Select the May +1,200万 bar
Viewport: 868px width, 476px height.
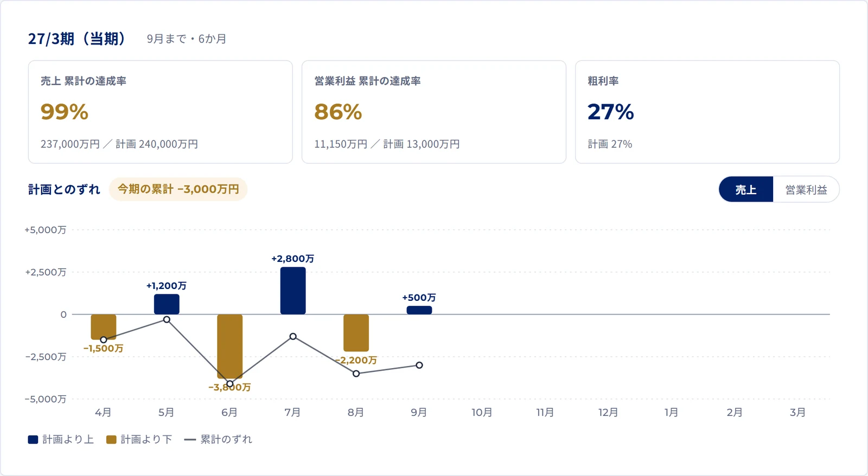[x=167, y=304]
